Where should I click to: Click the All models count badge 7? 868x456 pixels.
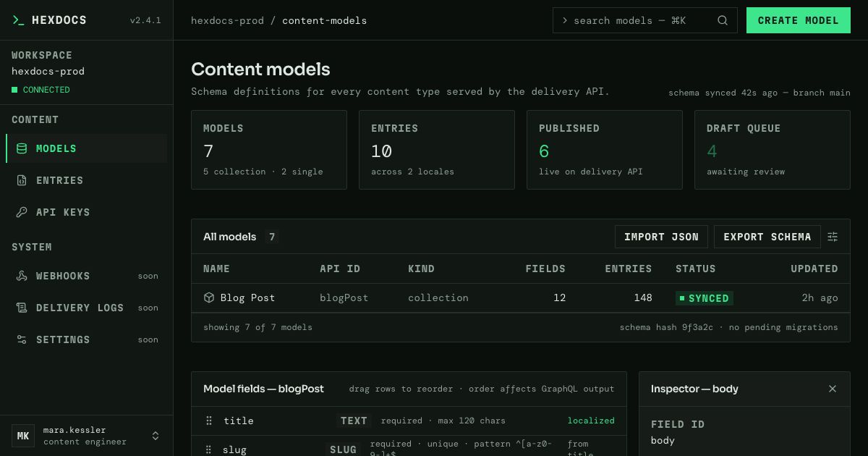click(272, 237)
